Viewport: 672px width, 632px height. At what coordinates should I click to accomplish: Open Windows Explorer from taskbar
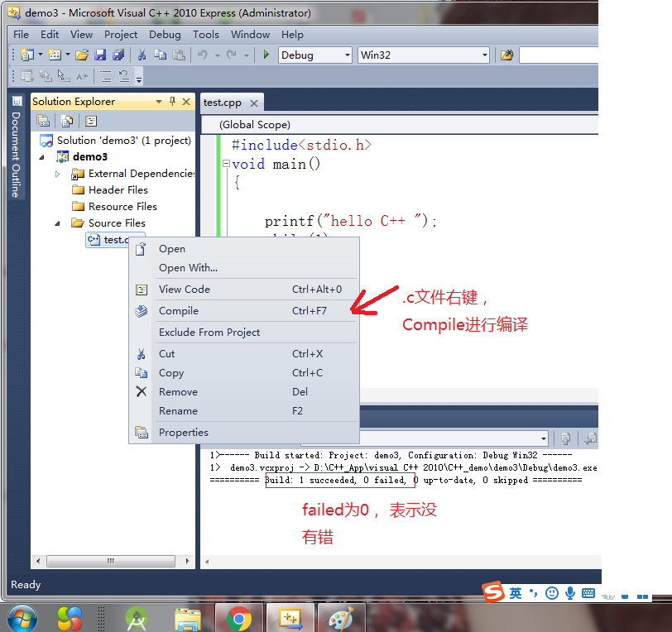[188, 619]
